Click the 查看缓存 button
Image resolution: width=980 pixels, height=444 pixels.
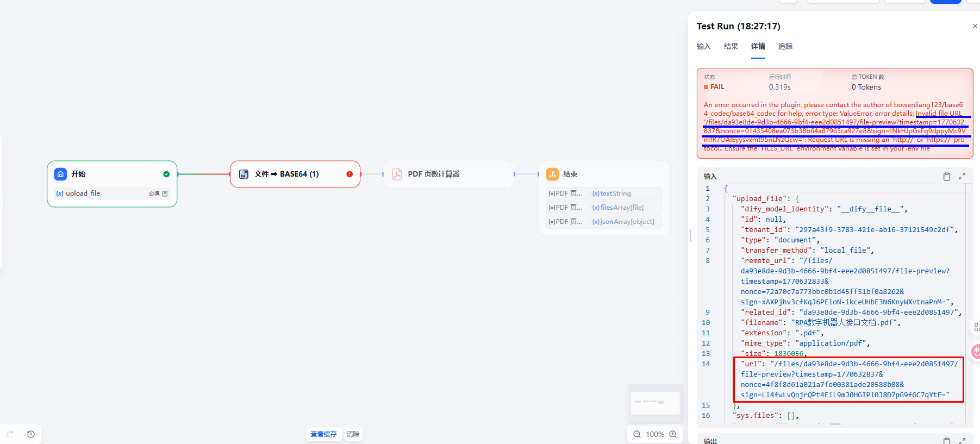(323, 434)
